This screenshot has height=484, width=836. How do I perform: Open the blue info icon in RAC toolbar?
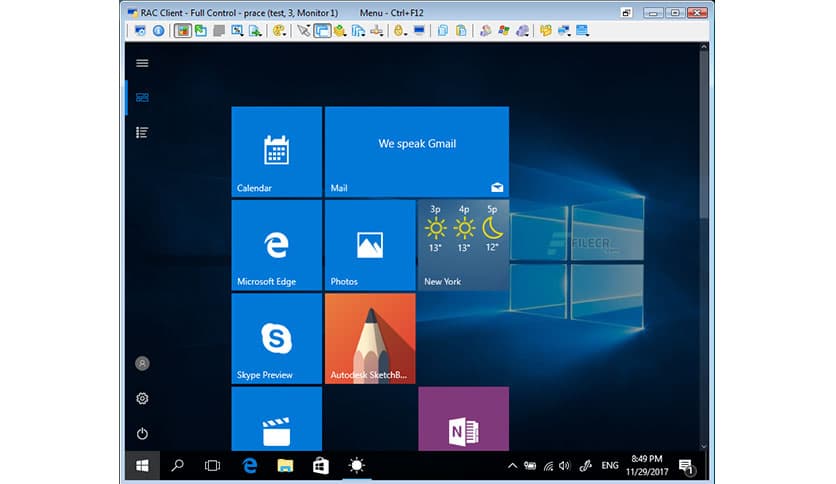pos(158,31)
